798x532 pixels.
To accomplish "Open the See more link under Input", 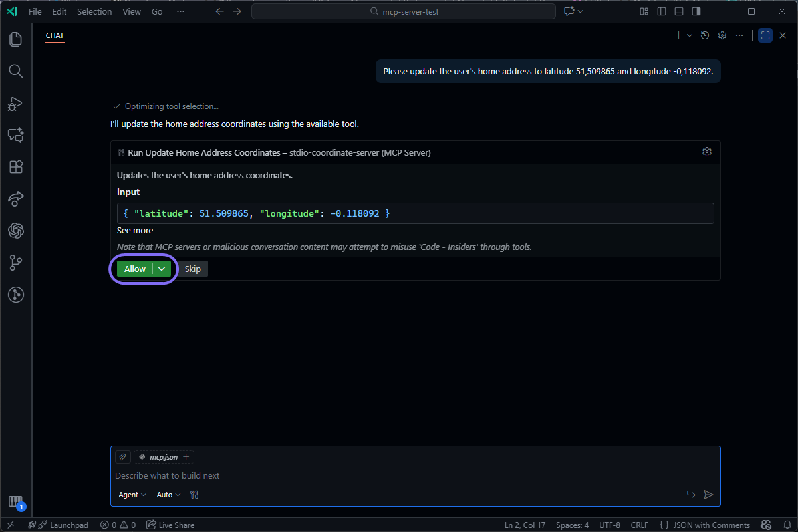I will 135,230.
